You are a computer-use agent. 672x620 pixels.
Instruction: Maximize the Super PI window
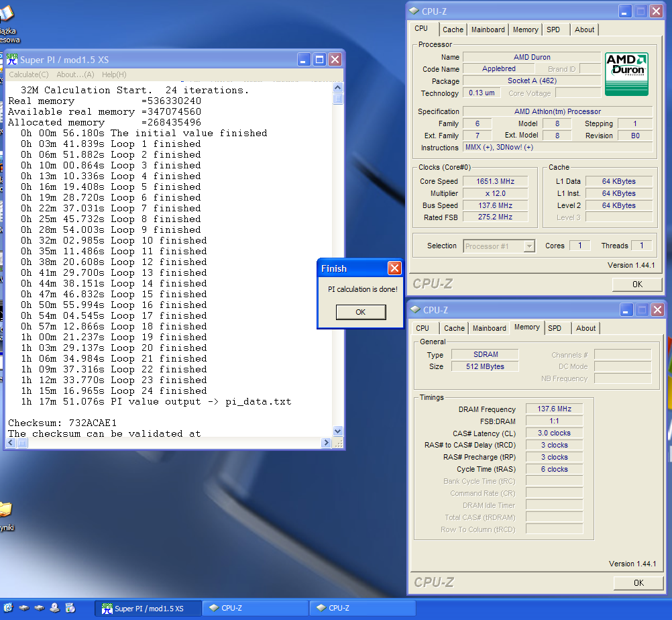(319, 60)
